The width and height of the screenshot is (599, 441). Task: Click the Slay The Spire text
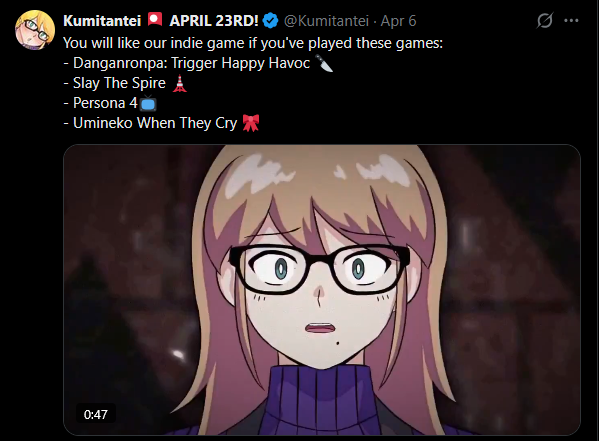119,83
